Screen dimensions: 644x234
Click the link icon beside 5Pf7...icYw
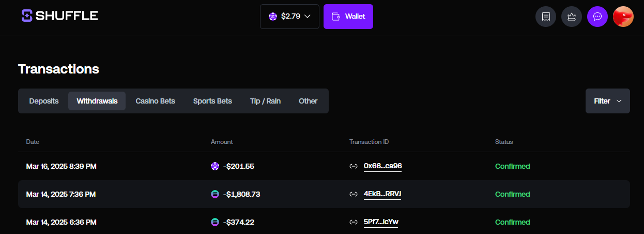pyautogui.click(x=354, y=222)
